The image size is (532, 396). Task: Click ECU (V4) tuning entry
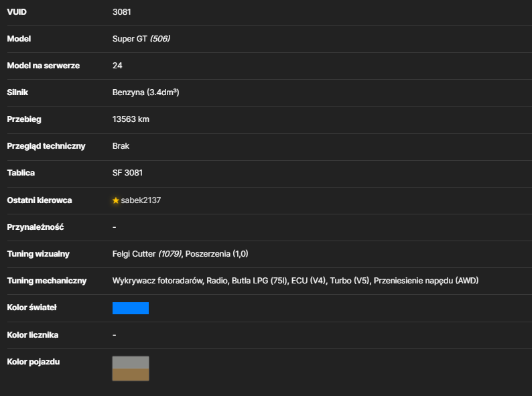[309, 281]
